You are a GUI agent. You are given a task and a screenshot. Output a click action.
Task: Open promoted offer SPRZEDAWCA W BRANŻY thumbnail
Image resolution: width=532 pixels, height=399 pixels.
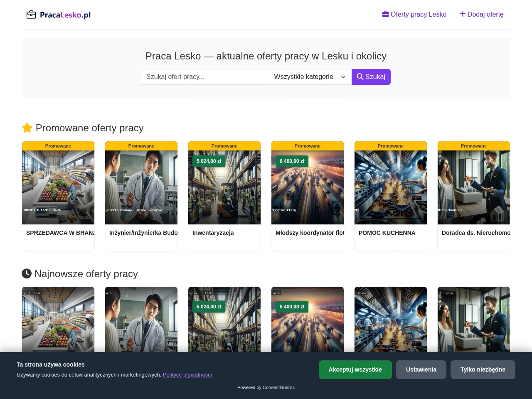pos(58,187)
